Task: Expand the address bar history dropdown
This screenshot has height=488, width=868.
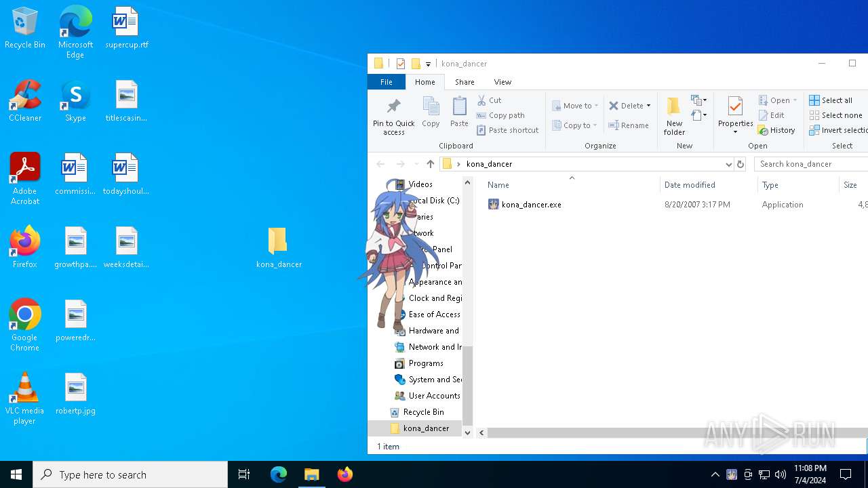Action: (728, 164)
